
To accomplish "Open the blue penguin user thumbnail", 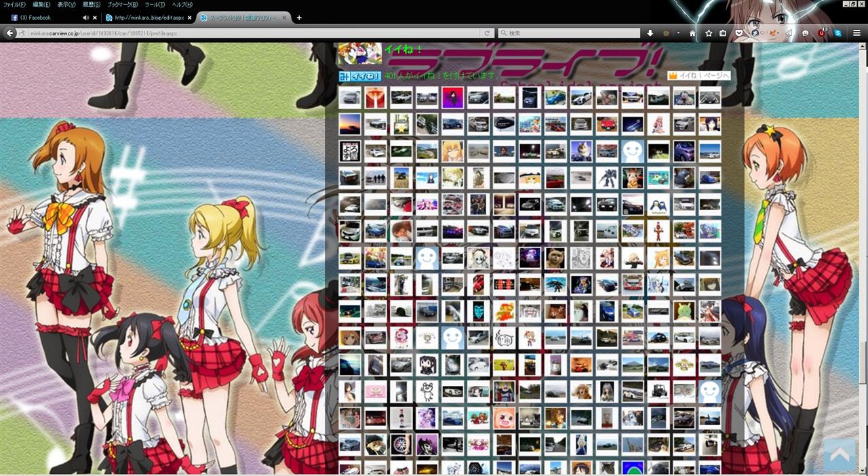I will [x=658, y=205].
